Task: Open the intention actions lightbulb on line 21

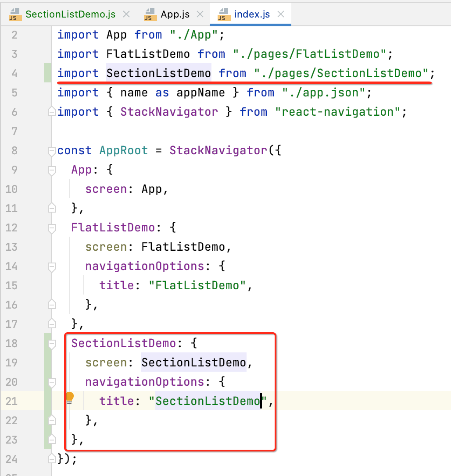Action: click(x=69, y=397)
